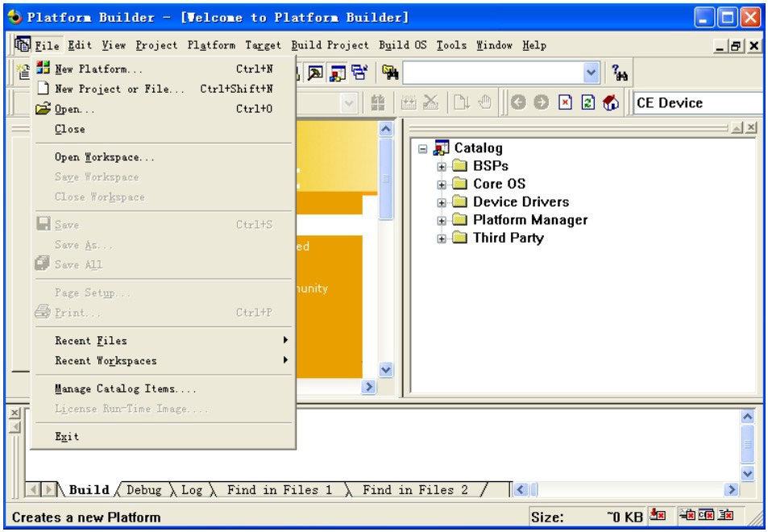This screenshot has width=768, height=532.
Task: Expand the Platform Manager catalog folder
Action: pyautogui.click(x=442, y=220)
